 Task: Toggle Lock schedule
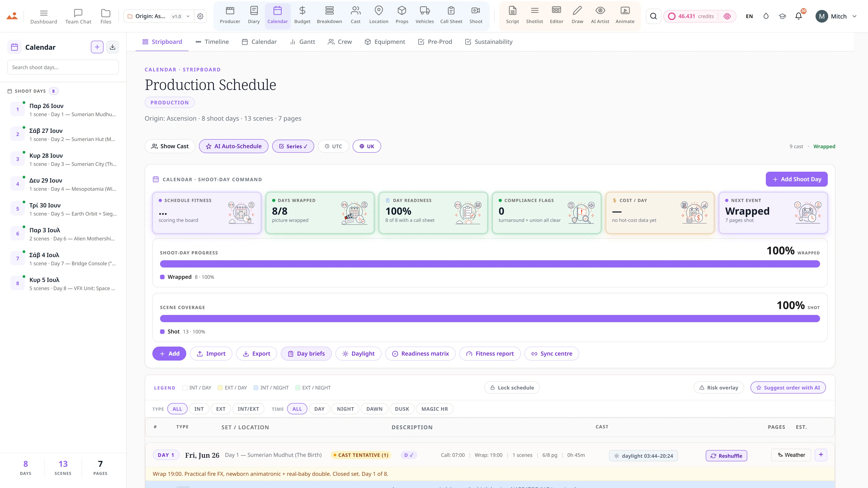click(x=512, y=388)
